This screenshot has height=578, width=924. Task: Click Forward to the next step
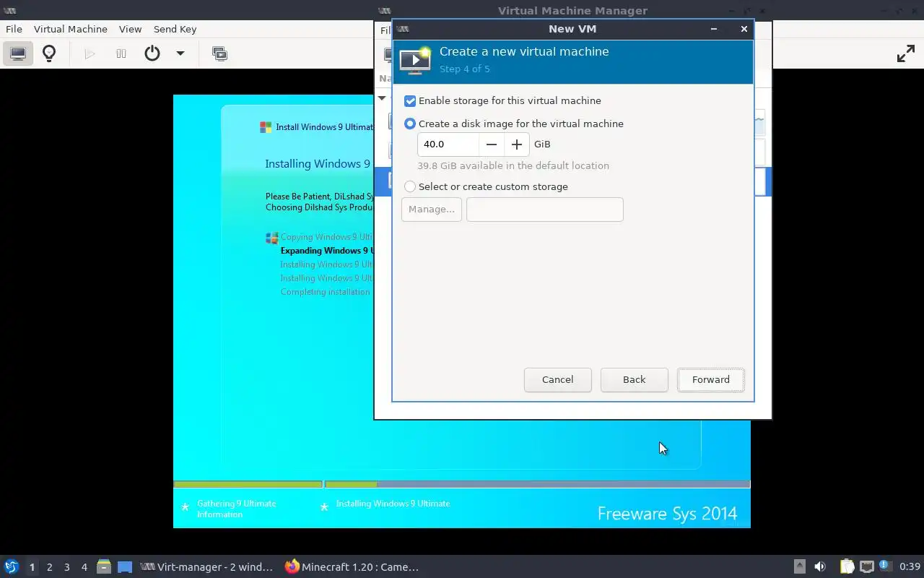point(711,380)
